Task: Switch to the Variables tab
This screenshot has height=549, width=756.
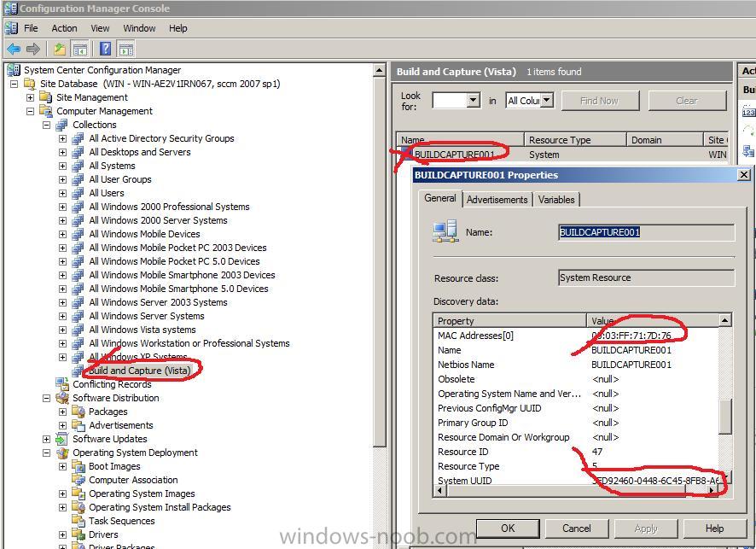Action: pyautogui.click(x=556, y=200)
